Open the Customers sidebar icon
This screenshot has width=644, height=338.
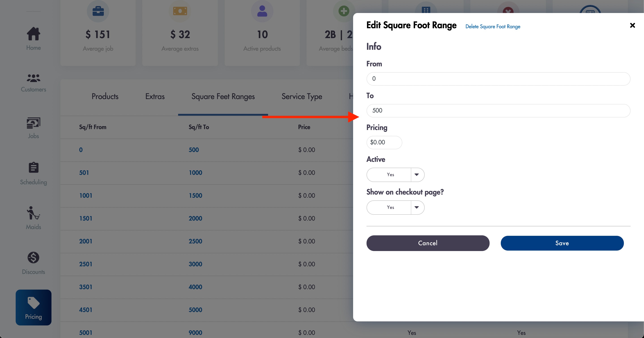[x=34, y=78]
